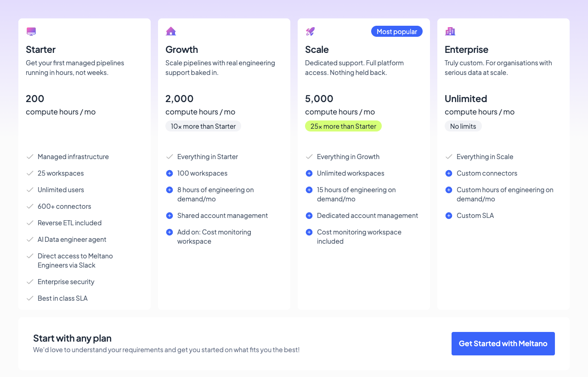Click the Enterprise plan building icon
This screenshot has height=377, width=588.
coord(450,31)
